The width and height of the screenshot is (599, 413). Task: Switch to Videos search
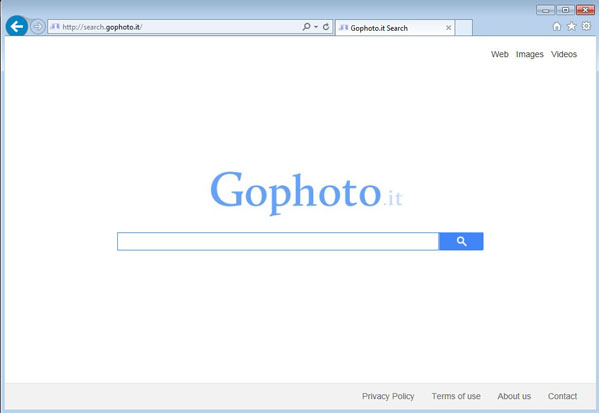click(x=564, y=54)
